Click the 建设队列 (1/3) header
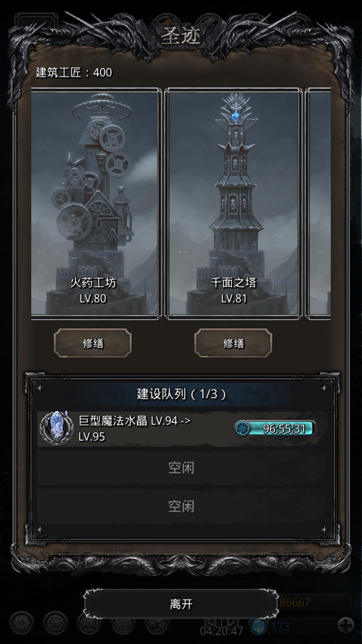362x644 pixels. click(181, 394)
